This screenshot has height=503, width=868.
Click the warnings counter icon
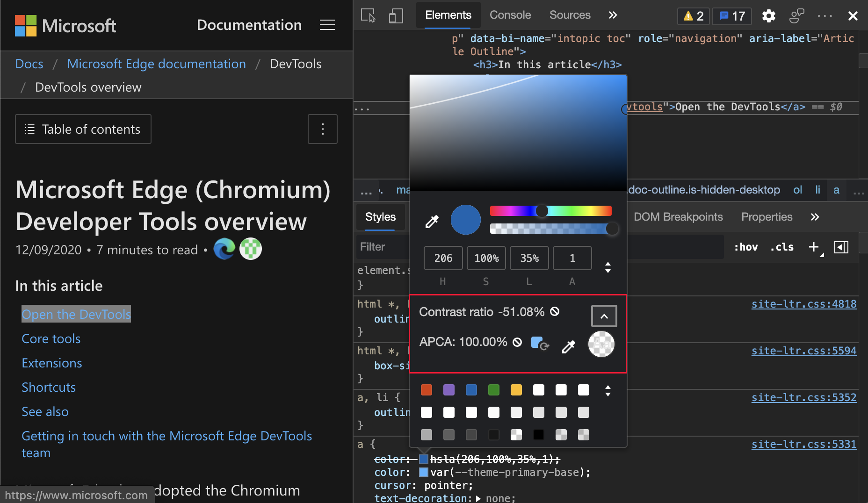tap(693, 15)
